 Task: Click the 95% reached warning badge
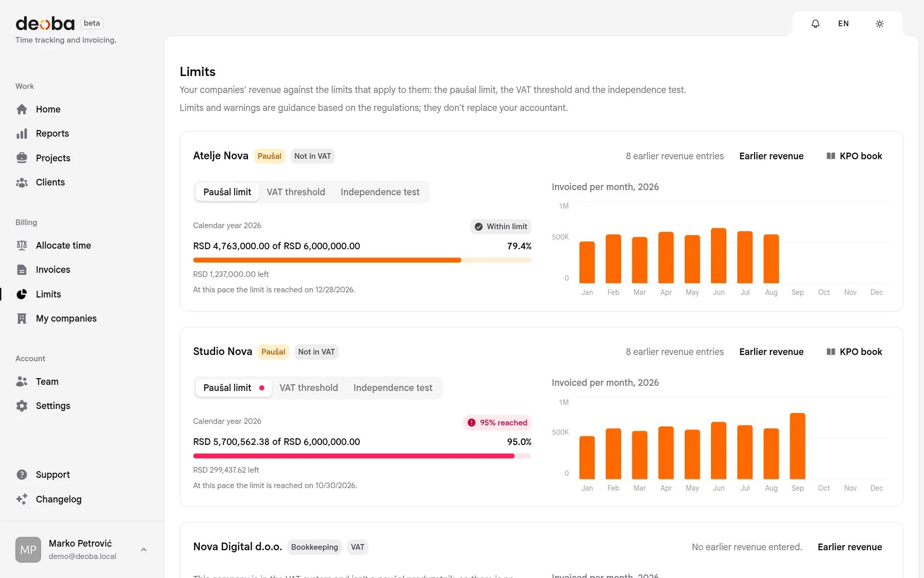pyautogui.click(x=497, y=423)
